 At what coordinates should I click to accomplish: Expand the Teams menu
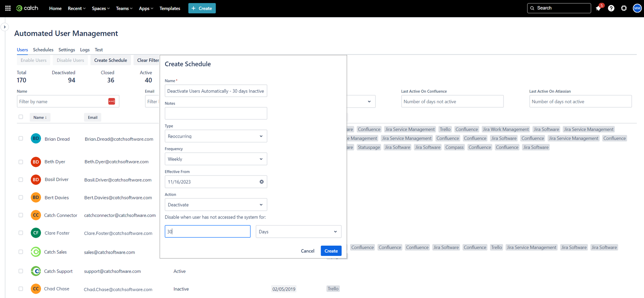click(x=124, y=8)
